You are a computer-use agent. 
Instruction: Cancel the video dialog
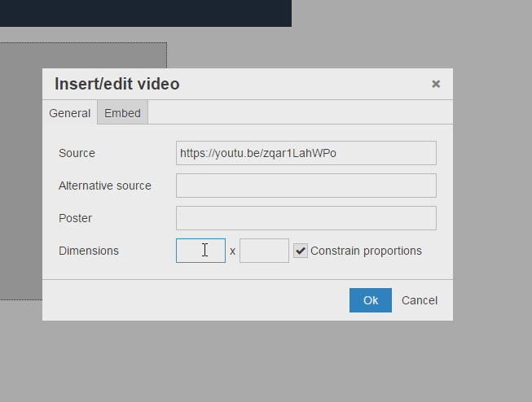(x=420, y=300)
